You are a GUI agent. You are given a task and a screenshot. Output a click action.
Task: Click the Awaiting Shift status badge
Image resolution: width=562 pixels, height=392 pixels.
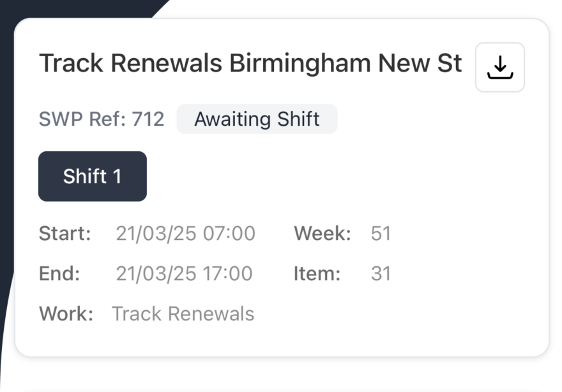[x=257, y=119]
